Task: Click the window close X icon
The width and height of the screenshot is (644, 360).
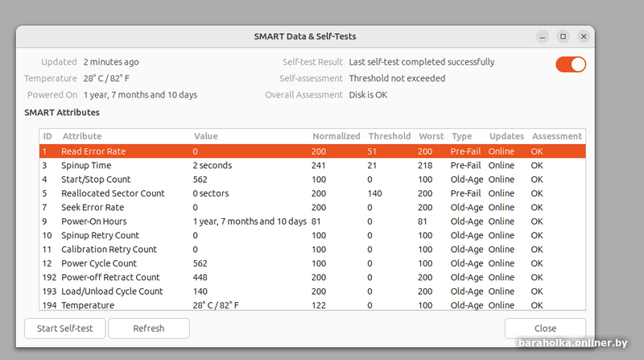Action: click(x=582, y=36)
